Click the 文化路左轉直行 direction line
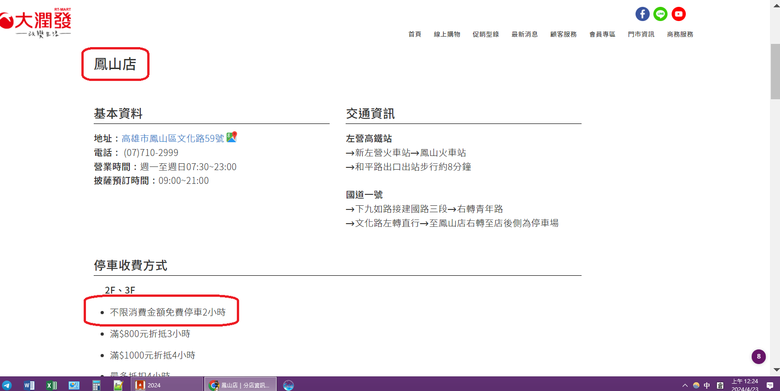This screenshot has width=780, height=391. 452,223
